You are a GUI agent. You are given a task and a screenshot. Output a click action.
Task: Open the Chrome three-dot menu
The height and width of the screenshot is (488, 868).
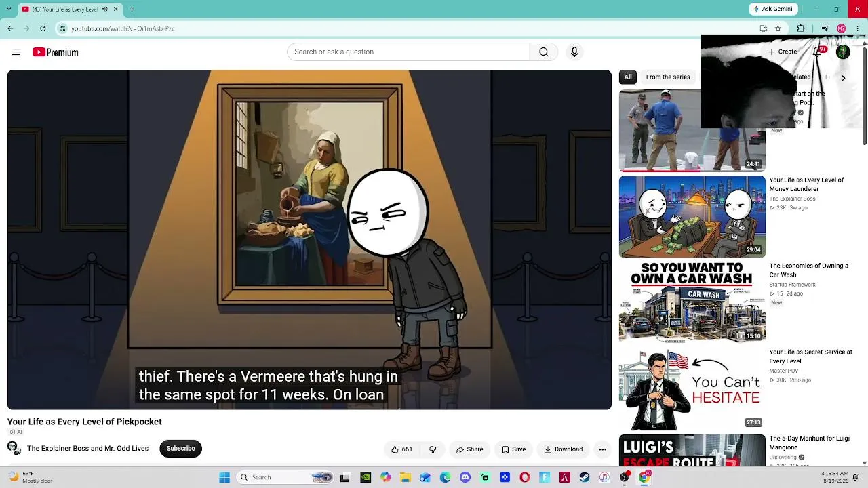click(857, 28)
